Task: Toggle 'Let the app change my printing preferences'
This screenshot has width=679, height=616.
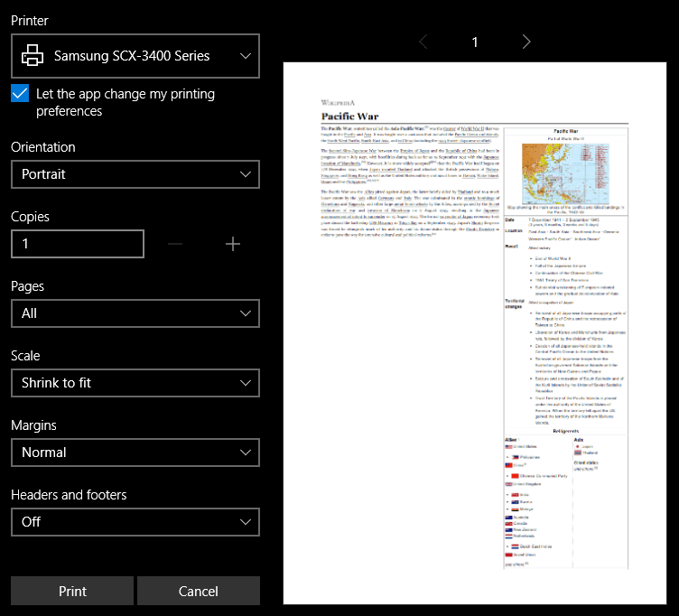Action: click(20, 93)
